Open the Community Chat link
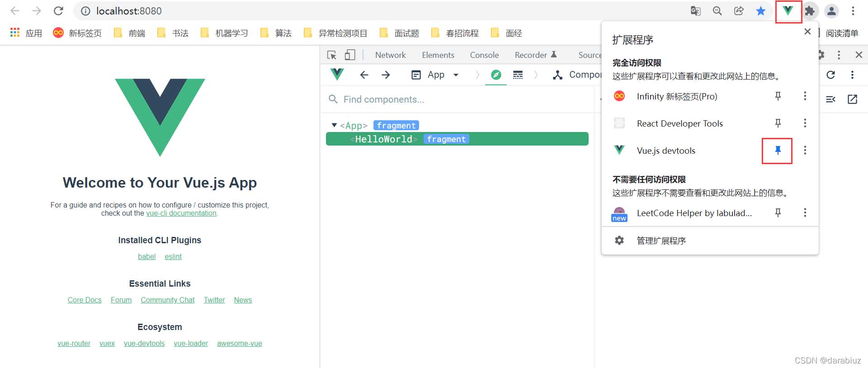 click(x=168, y=300)
